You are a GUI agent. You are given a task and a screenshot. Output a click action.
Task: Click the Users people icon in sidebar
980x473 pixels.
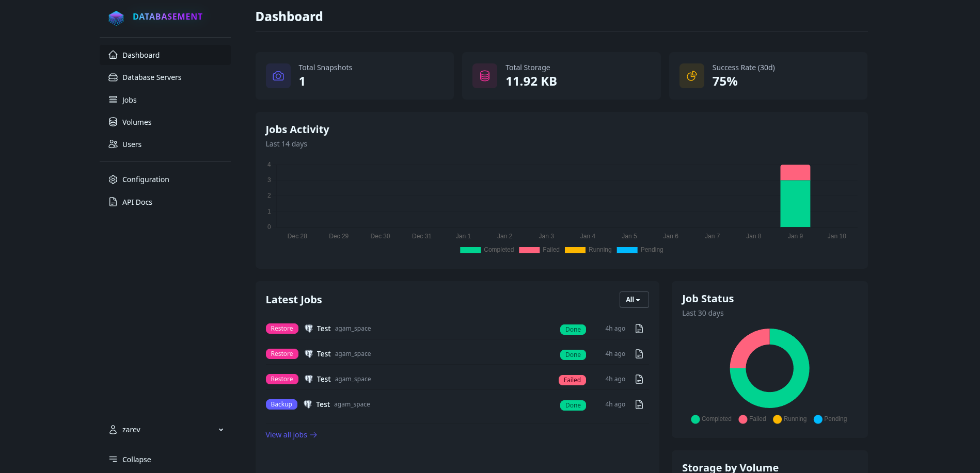tap(113, 144)
